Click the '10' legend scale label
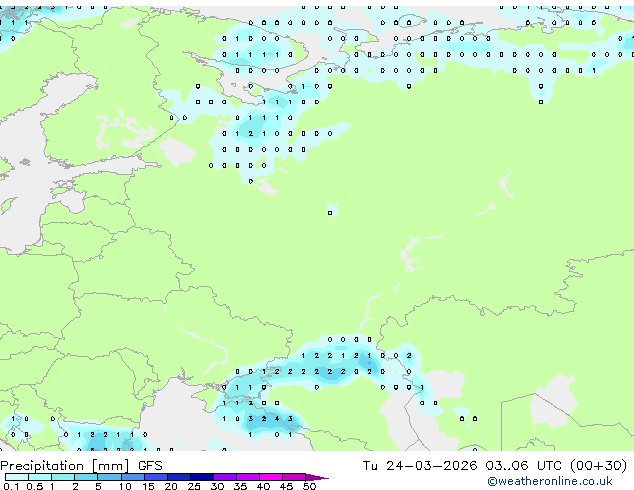Screen dimensions: 634x490 [x=125, y=486]
